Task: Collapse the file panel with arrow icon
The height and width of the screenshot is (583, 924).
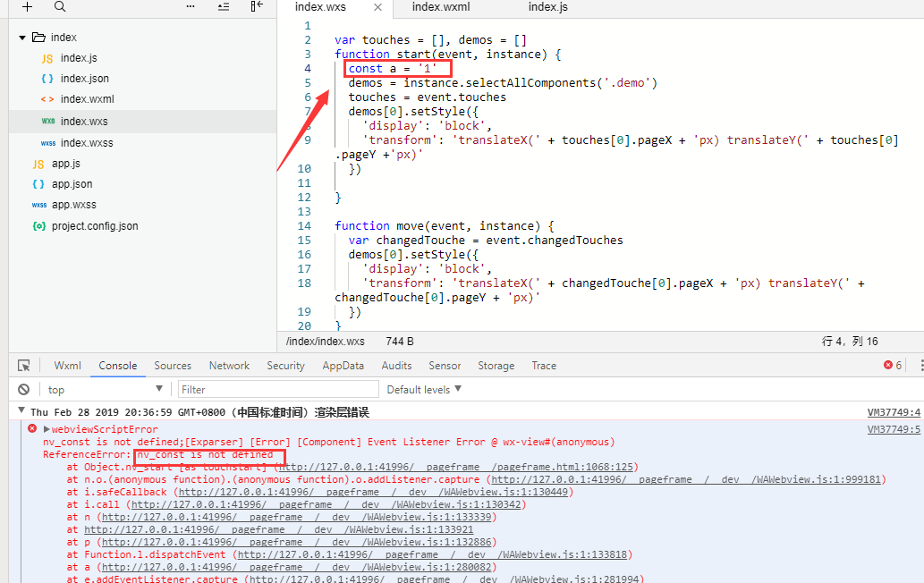Action: pyautogui.click(x=257, y=6)
